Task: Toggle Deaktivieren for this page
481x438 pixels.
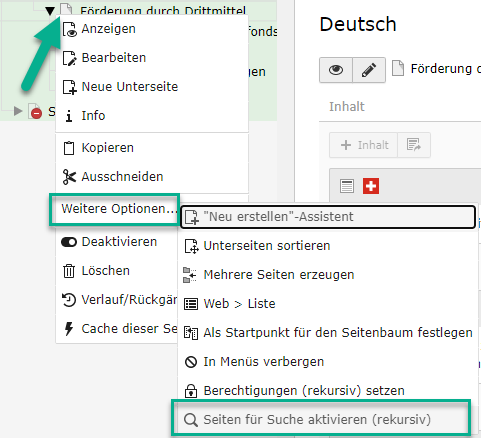Action: coord(117,242)
